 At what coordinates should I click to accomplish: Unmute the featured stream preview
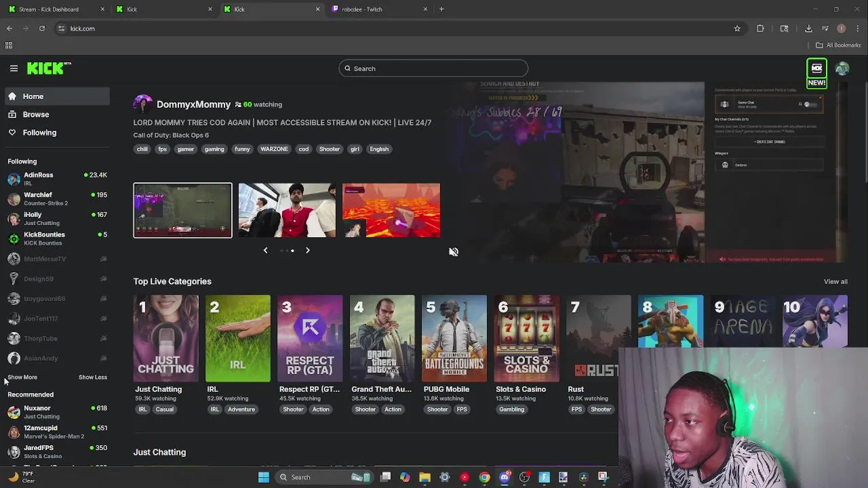click(454, 251)
